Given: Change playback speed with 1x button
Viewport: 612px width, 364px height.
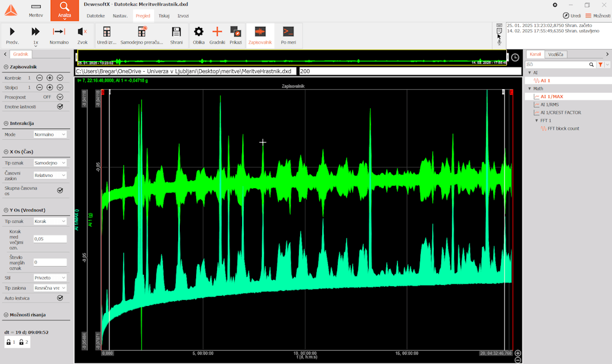Looking at the screenshot, I should click(35, 35).
